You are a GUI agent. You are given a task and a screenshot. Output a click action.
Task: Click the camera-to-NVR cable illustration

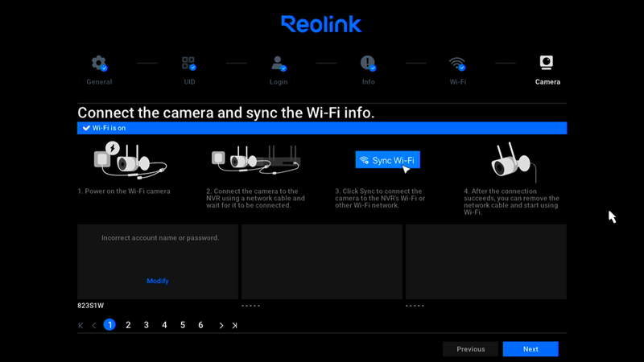point(256,161)
